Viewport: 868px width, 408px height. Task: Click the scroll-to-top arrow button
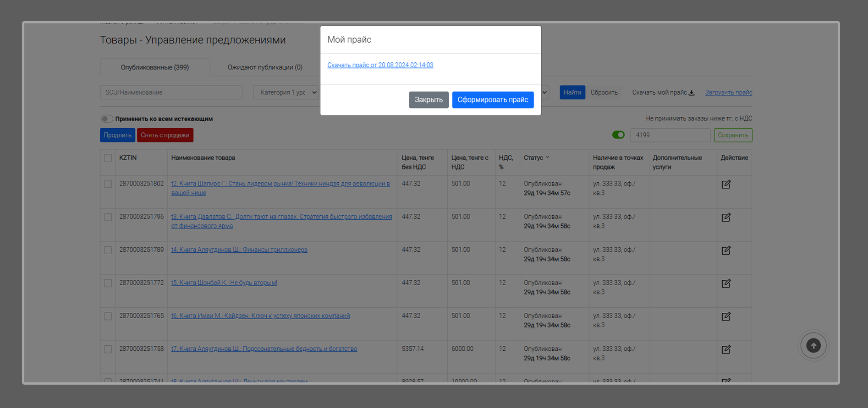[813, 346]
